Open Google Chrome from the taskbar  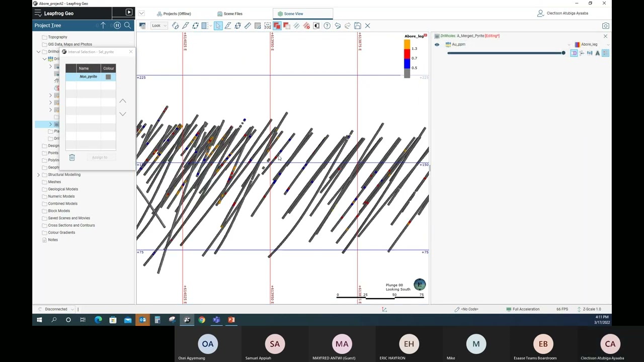point(201,320)
